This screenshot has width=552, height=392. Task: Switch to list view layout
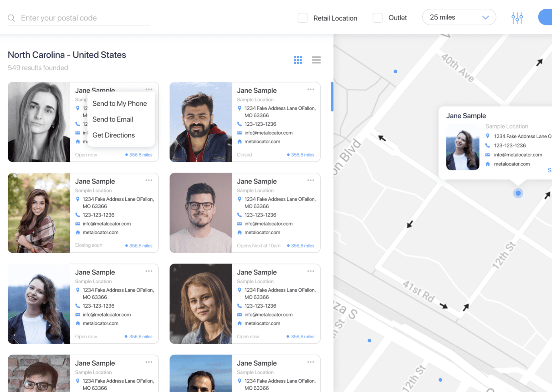(x=316, y=60)
